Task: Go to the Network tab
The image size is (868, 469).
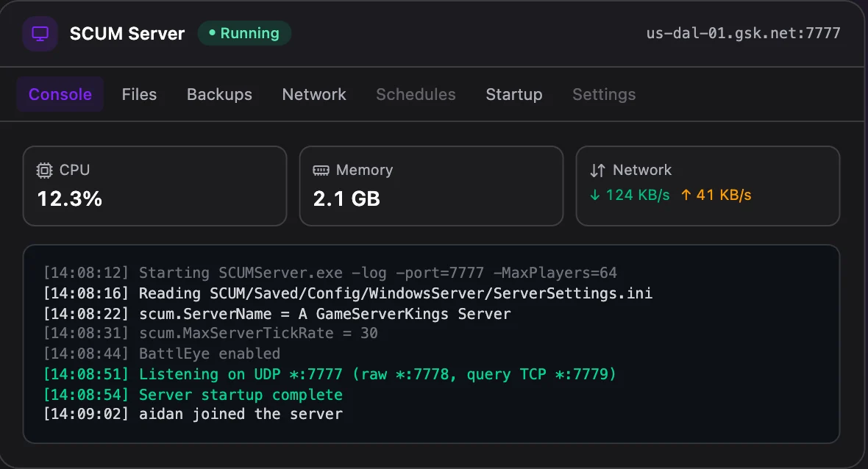Action: (314, 95)
